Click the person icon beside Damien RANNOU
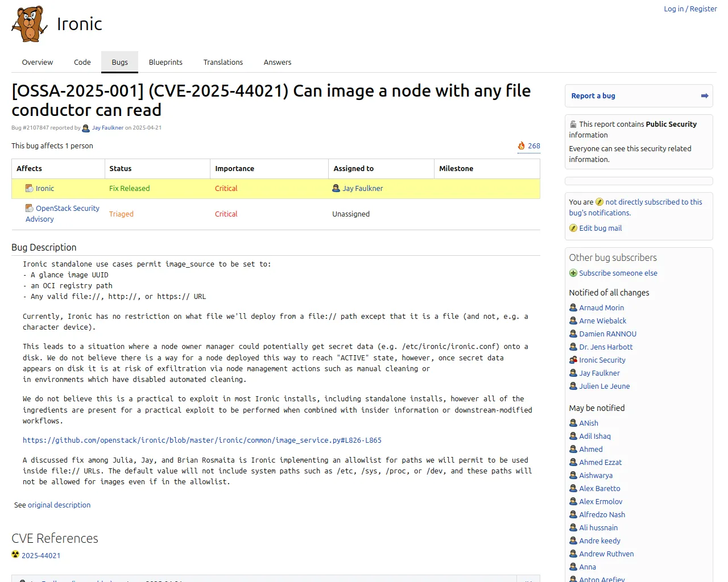 [573, 334]
